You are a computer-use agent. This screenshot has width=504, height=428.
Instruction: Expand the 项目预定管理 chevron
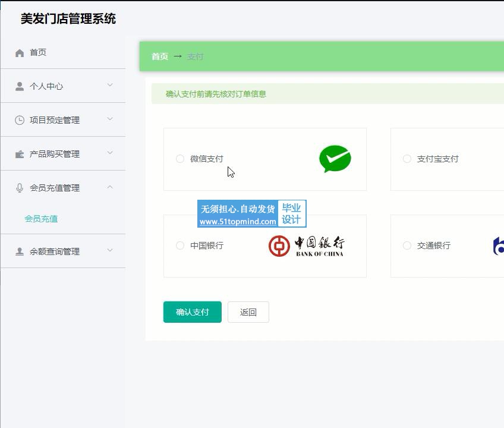point(110,119)
